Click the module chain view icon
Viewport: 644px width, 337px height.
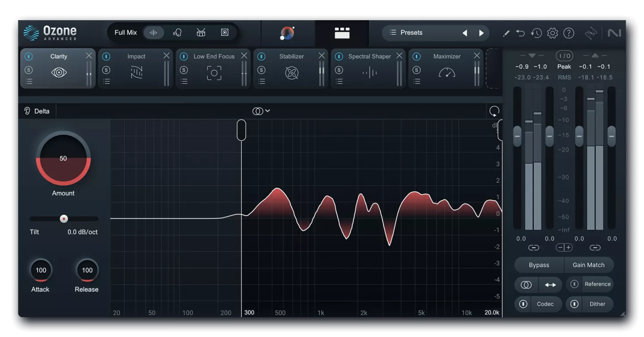pos(342,33)
